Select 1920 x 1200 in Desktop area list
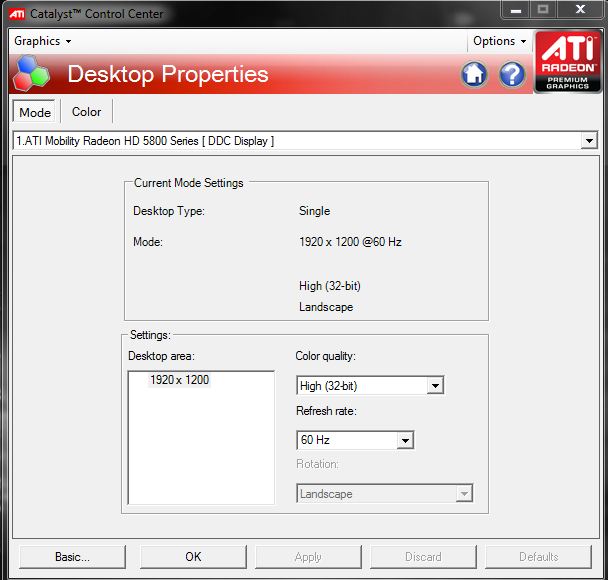 pyautogui.click(x=180, y=380)
